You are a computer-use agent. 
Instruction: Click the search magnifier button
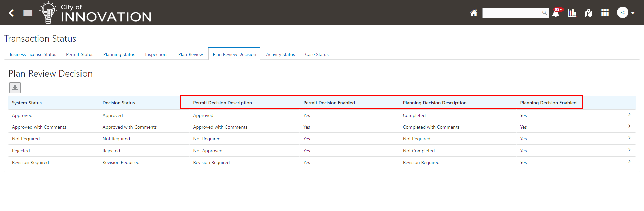coord(544,13)
